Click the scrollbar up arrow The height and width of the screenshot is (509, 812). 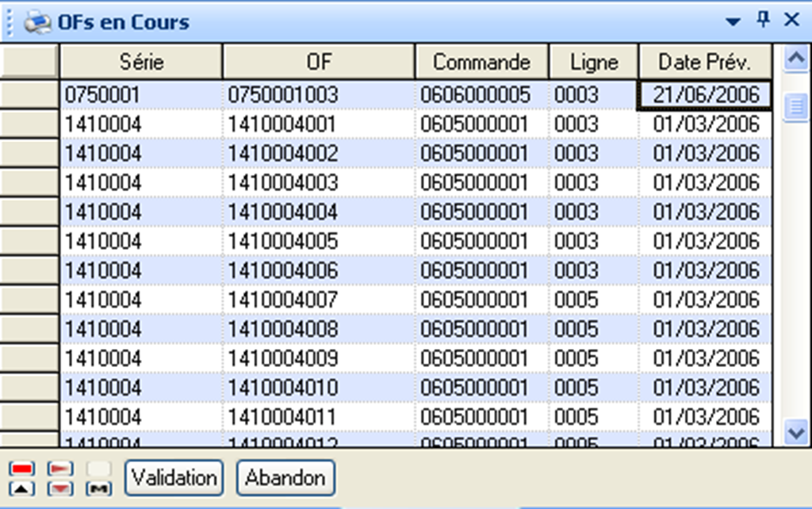795,55
